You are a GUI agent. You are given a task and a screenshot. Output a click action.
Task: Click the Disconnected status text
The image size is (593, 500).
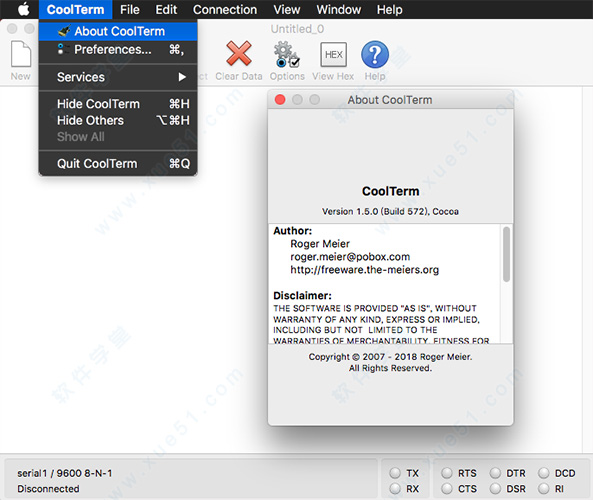coord(48,489)
